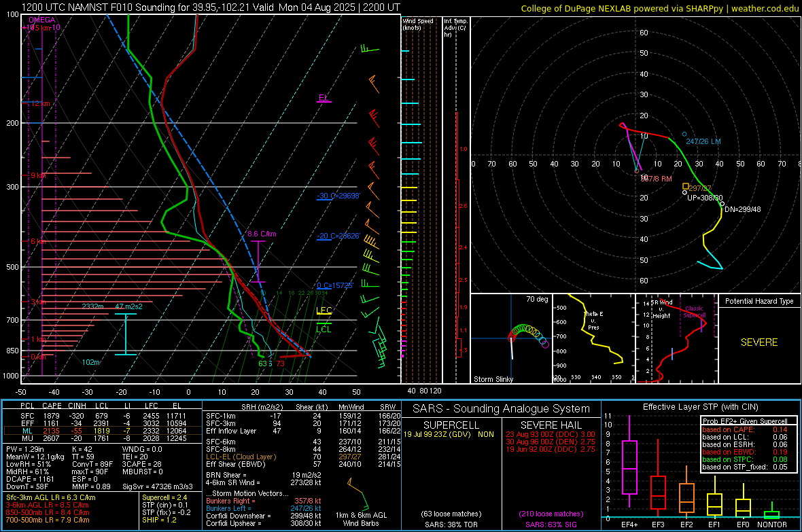802x532 pixels.
Task: Select the 8.6 C/km lapse rate label
Action: pyautogui.click(x=262, y=234)
